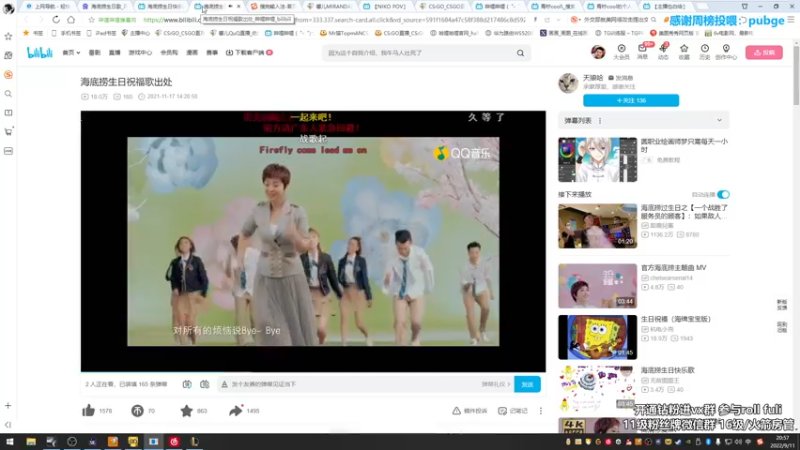Open 官方海底捞主题曲 MV video title

click(x=673, y=267)
